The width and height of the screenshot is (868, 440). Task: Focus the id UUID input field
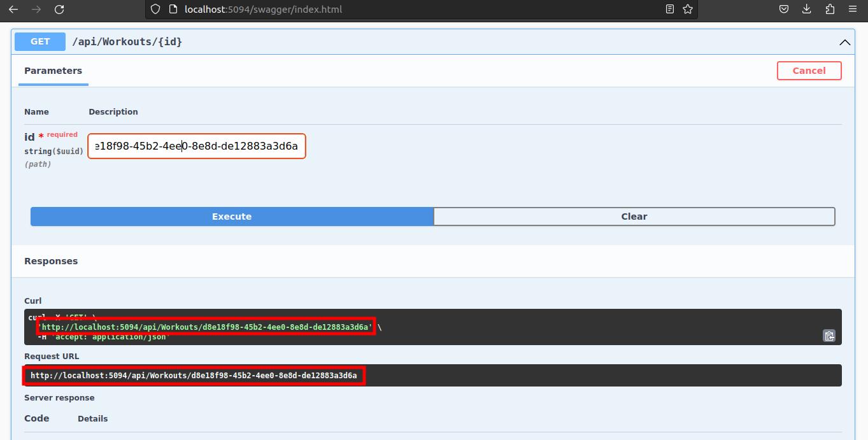tap(196, 146)
